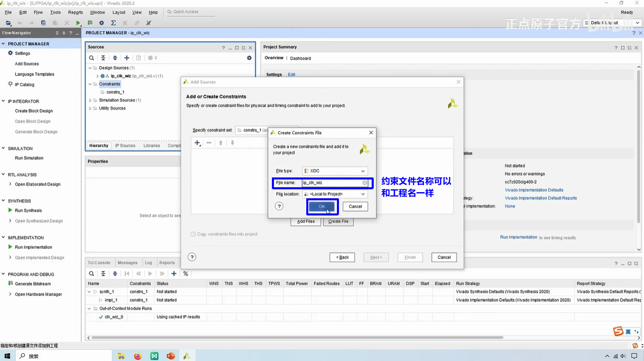
Task: Click the Design Runs horizontal scrollbar
Action: pos(297,338)
